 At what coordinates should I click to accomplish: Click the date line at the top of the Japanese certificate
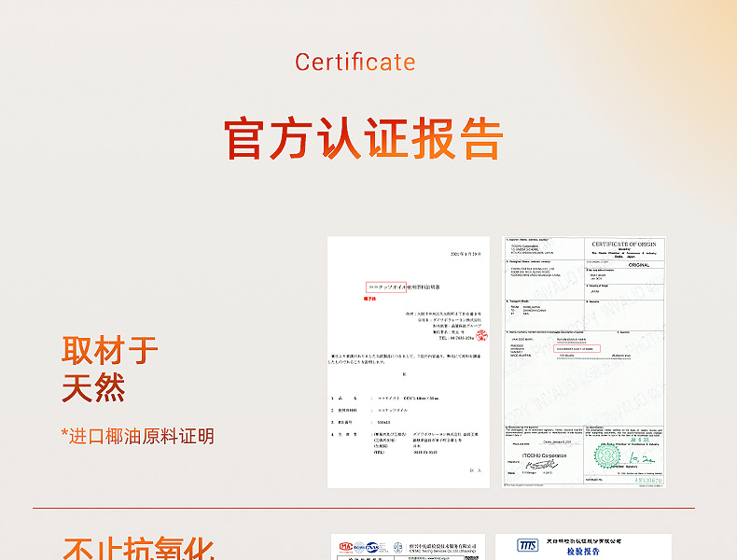tap(466, 254)
